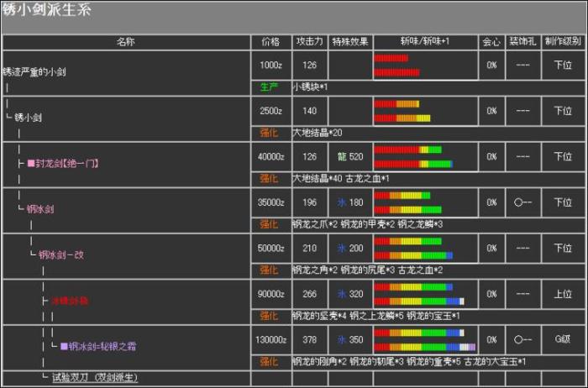Click the 小锈块*1 material text
The image size is (588, 388).
310,87
